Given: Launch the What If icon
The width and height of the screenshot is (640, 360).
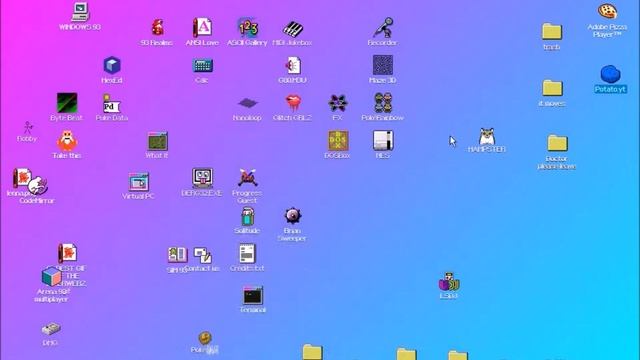Looking at the screenshot, I should click(x=158, y=141).
